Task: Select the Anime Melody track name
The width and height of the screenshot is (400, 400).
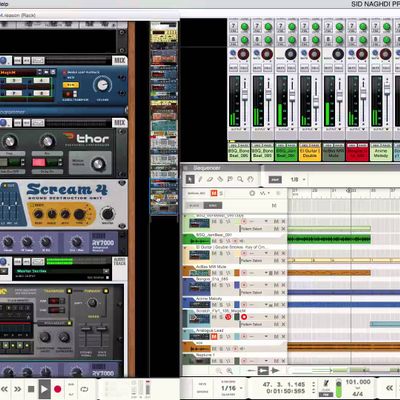Action: (209, 299)
